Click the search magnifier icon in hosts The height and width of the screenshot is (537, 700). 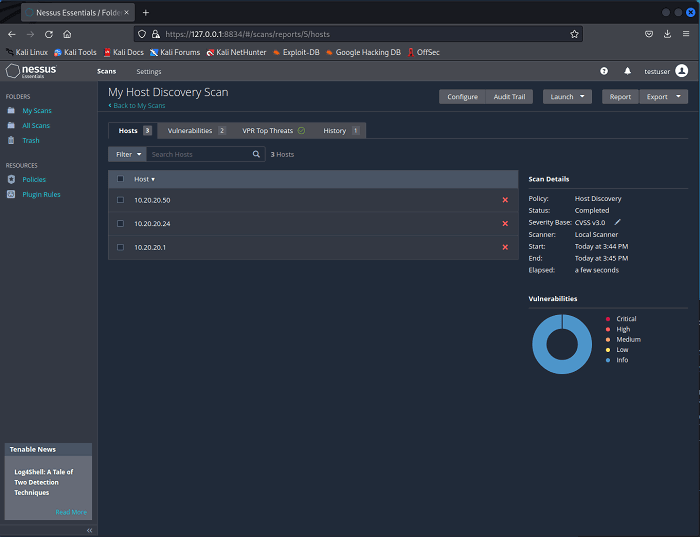point(257,154)
